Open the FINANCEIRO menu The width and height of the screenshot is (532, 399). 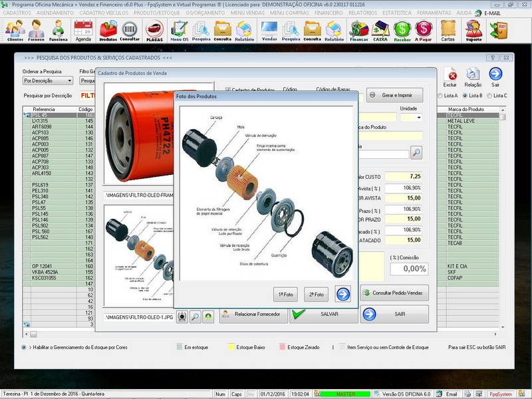(x=329, y=13)
